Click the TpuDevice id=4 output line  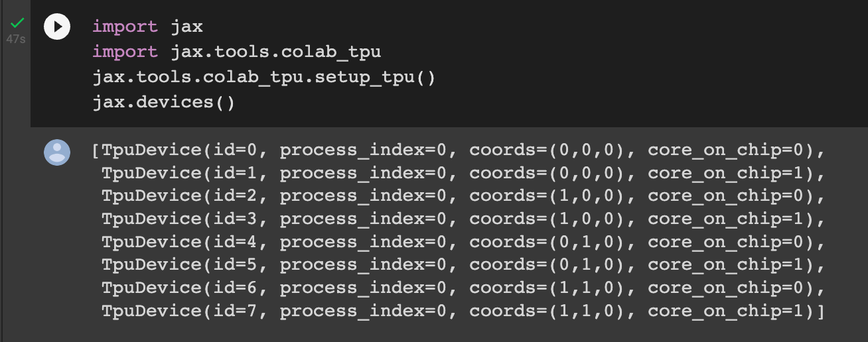pyautogui.click(x=463, y=242)
